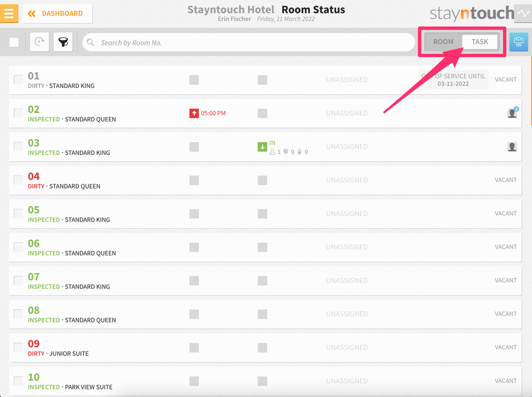The width and height of the screenshot is (532, 397).
Task: Click the Stayntouch Hotel name in the header
Action: point(231,9)
